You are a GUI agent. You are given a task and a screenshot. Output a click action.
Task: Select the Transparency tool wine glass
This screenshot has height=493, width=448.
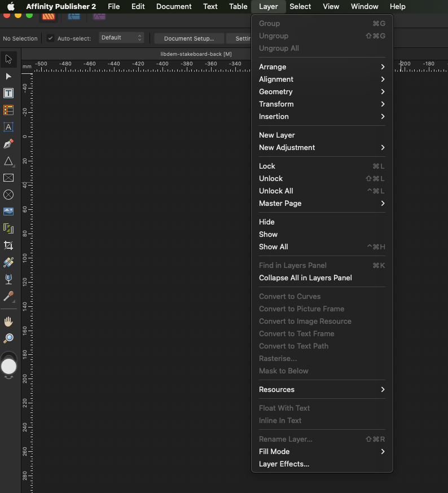(8, 279)
